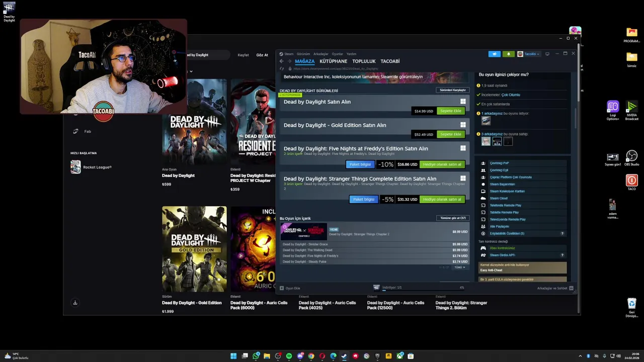The image size is (644, 362).
Task: Click the Steam announcements megaphone icon
Action: [494, 54]
